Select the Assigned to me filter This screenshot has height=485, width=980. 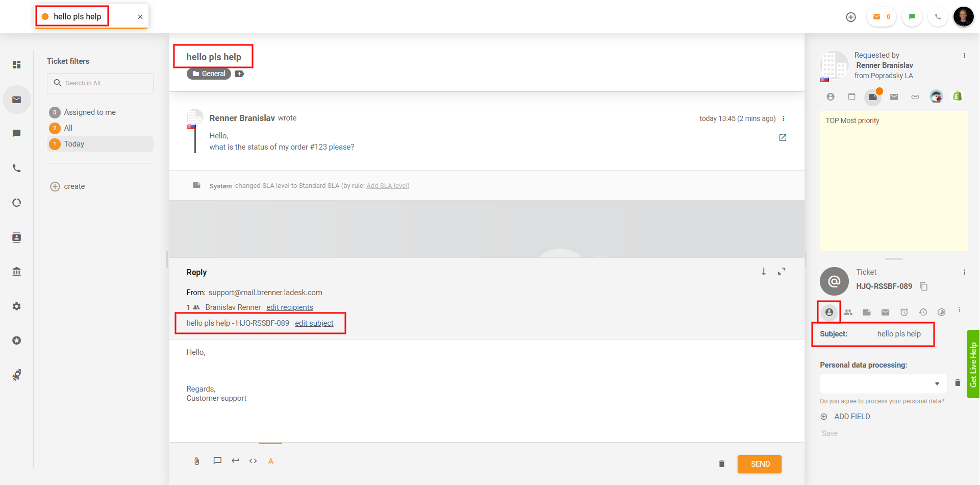click(x=90, y=112)
